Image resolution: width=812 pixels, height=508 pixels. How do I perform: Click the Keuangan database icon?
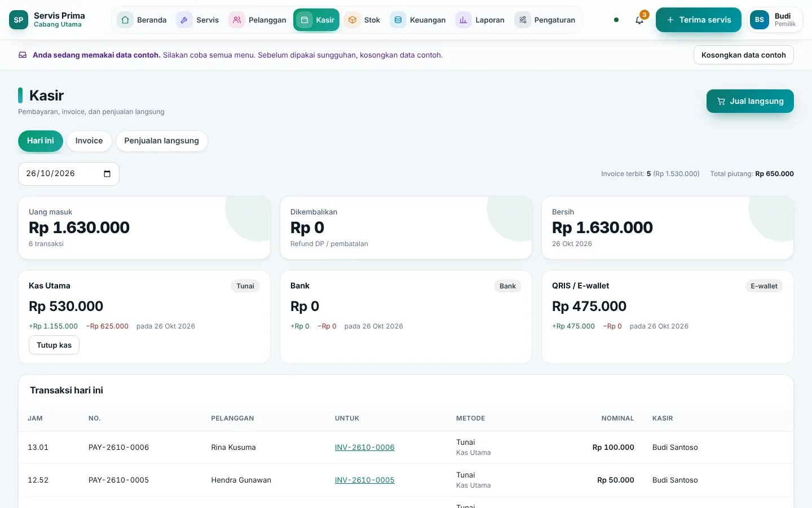click(x=398, y=20)
